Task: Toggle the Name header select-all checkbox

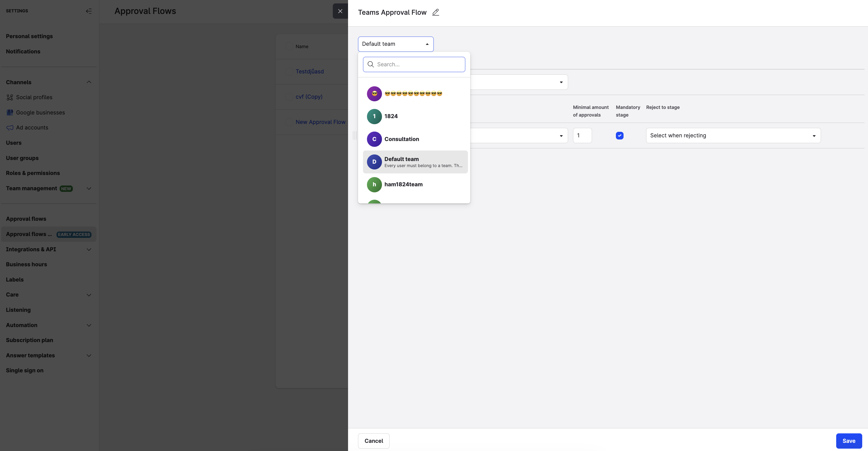Action: tap(289, 47)
